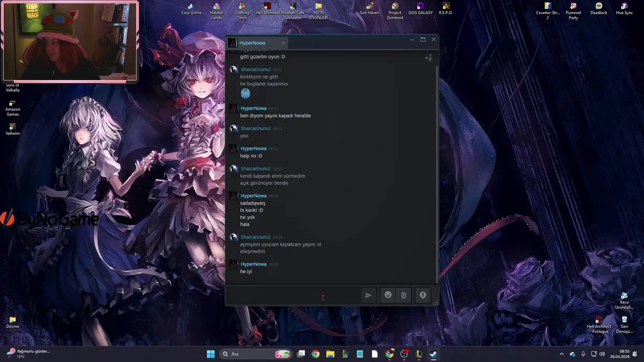The height and width of the screenshot is (362, 644).
Task: Click the message 'hi kanki :D'
Action: [x=252, y=210]
